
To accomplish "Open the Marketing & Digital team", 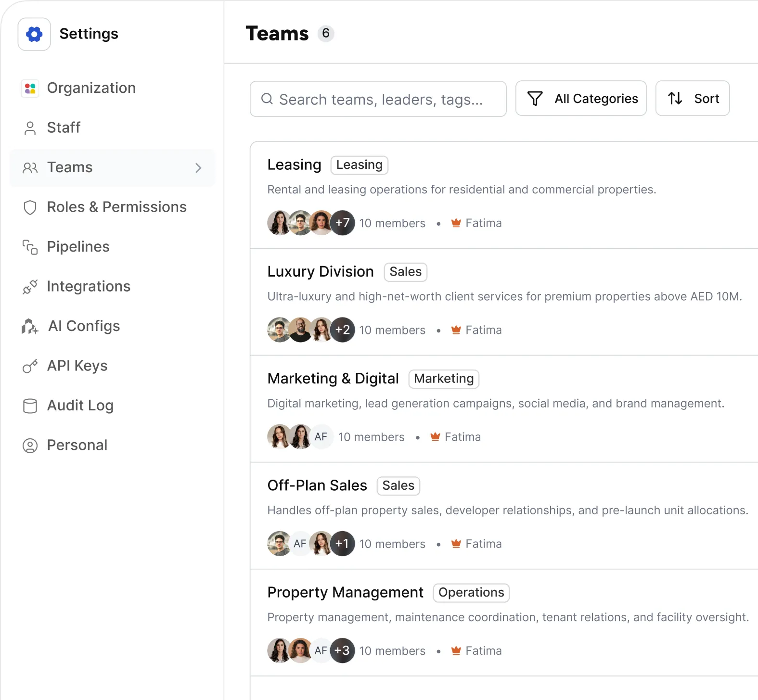I will (x=333, y=379).
